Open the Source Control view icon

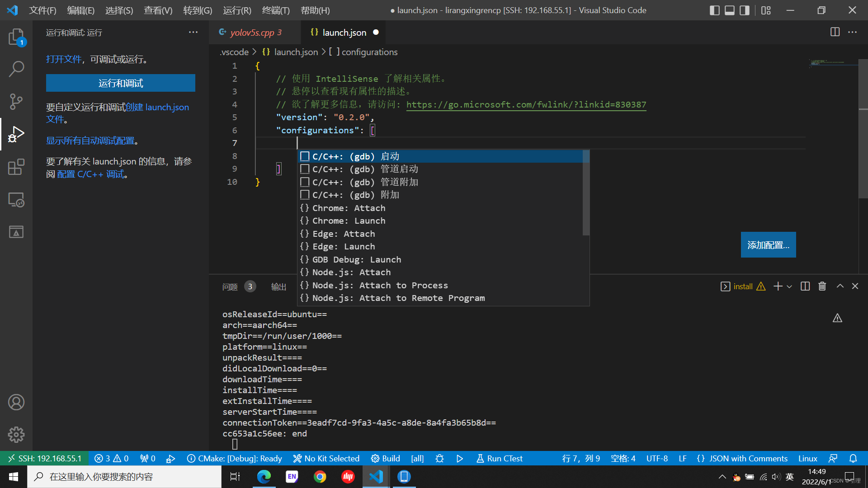[16, 102]
